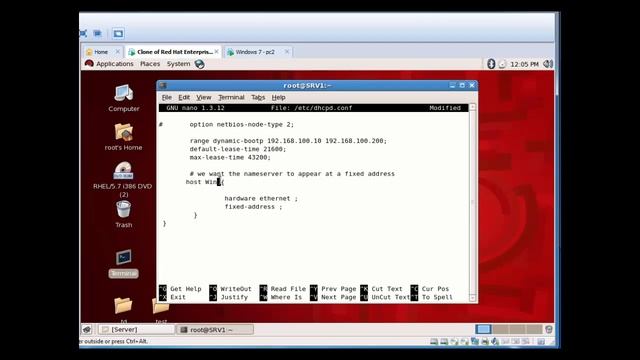Click the 'default-lease-time 21600;' line

point(238,149)
